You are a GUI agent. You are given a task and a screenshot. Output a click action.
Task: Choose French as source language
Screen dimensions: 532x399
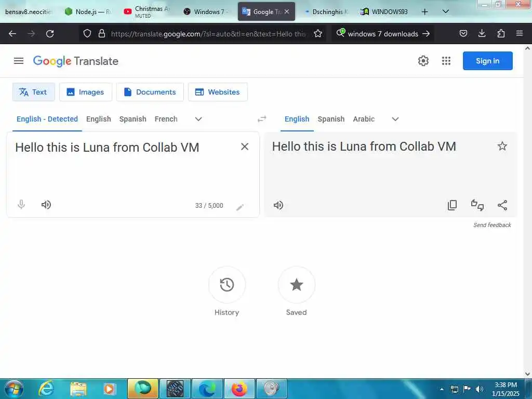[166, 119]
